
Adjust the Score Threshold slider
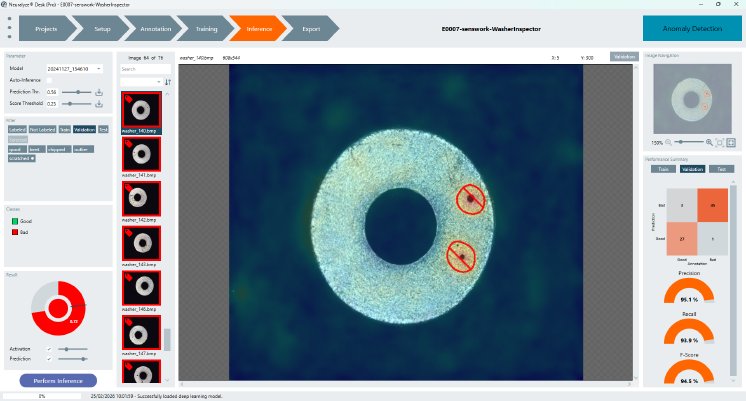pos(76,103)
